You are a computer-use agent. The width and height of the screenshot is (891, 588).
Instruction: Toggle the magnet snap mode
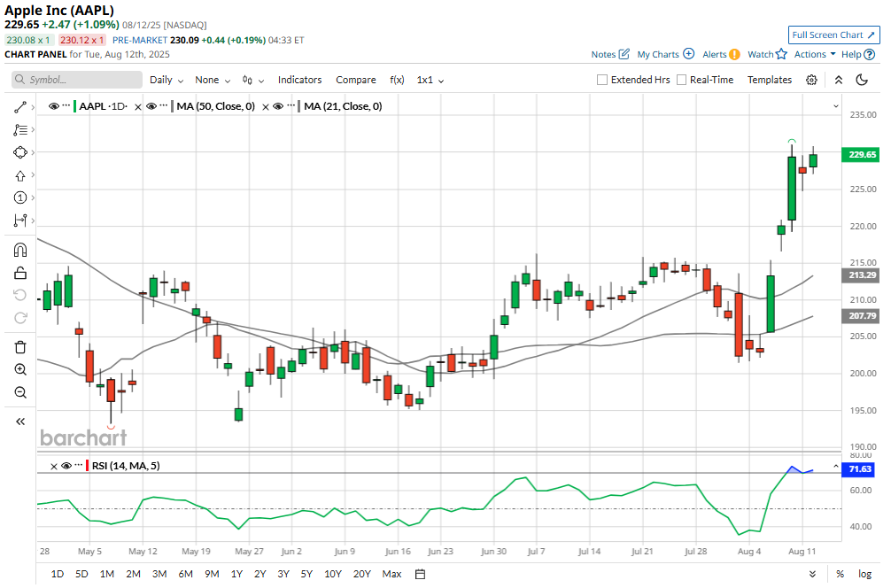(20, 250)
